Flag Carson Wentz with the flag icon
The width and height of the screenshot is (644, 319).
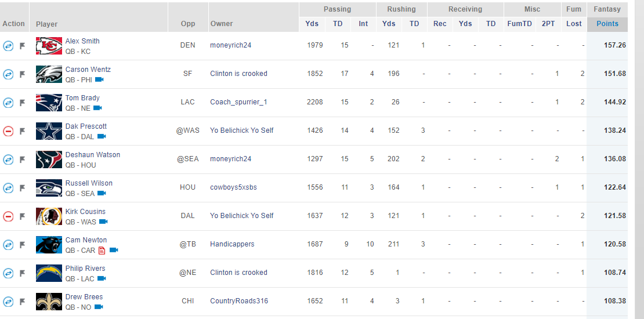click(23, 74)
